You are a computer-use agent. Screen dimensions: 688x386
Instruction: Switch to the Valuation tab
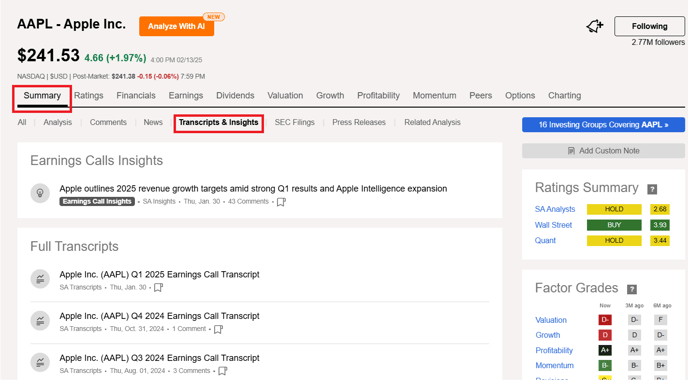point(285,96)
